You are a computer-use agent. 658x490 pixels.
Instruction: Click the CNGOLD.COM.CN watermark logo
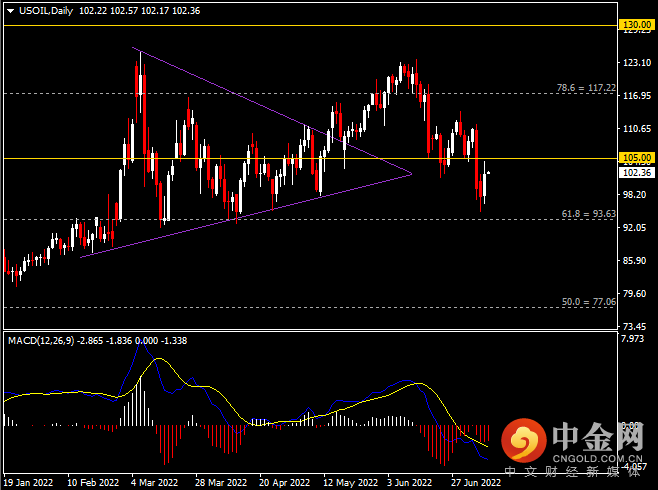click(x=572, y=447)
